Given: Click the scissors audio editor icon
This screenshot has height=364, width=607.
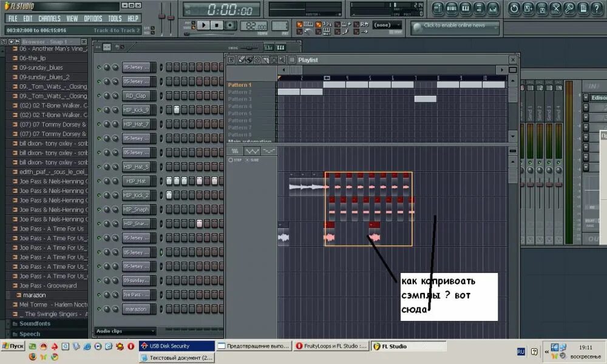Looking at the screenshot, I should tap(555, 8).
